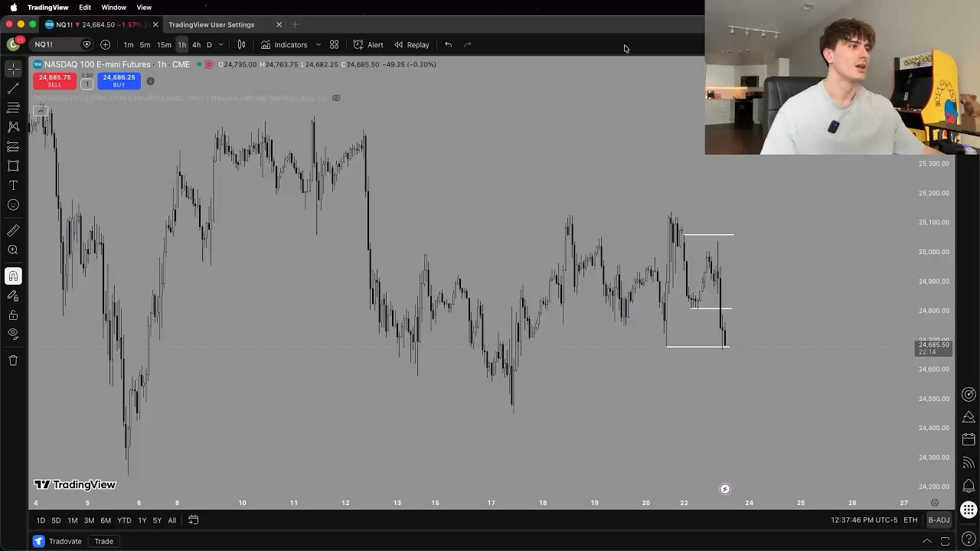Expand the timeframe interval dropdown
The width and height of the screenshot is (980, 551).
tap(220, 44)
